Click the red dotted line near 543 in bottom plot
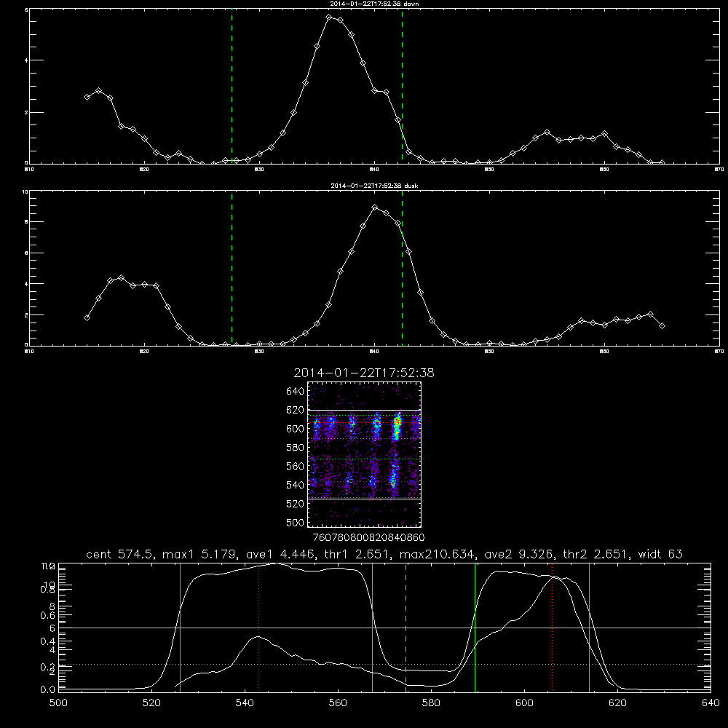The width and height of the screenshot is (728, 728). click(258, 627)
